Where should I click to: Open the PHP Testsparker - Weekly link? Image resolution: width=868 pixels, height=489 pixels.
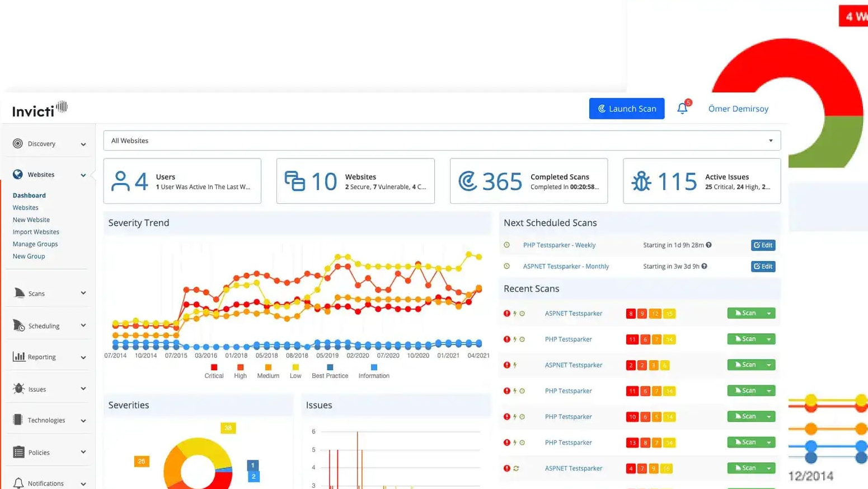coord(559,245)
